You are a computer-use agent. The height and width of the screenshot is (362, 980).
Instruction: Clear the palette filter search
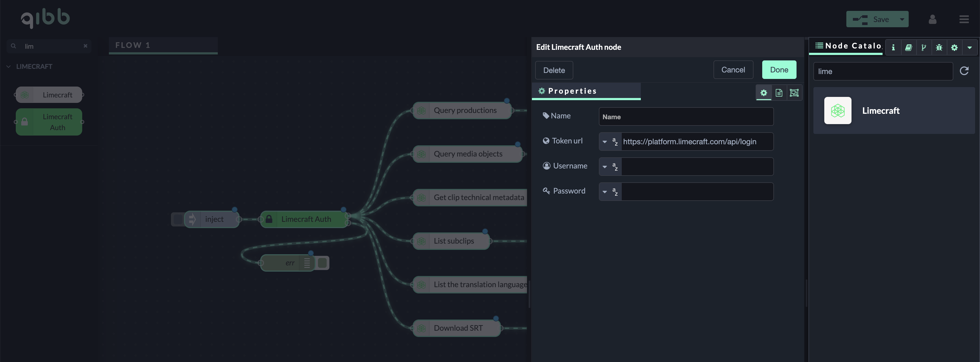(85, 46)
